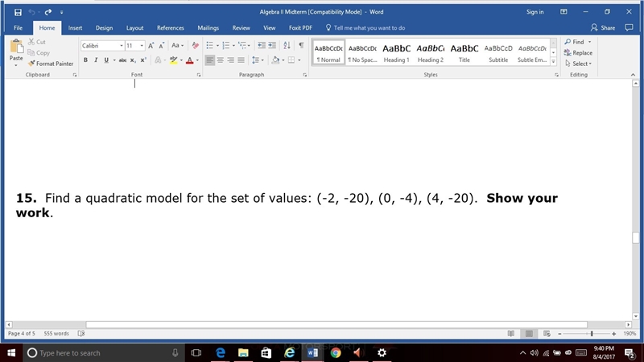Image resolution: width=644 pixels, height=362 pixels.
Task: Switch to Web Layout view
Action: click(547, 334)
